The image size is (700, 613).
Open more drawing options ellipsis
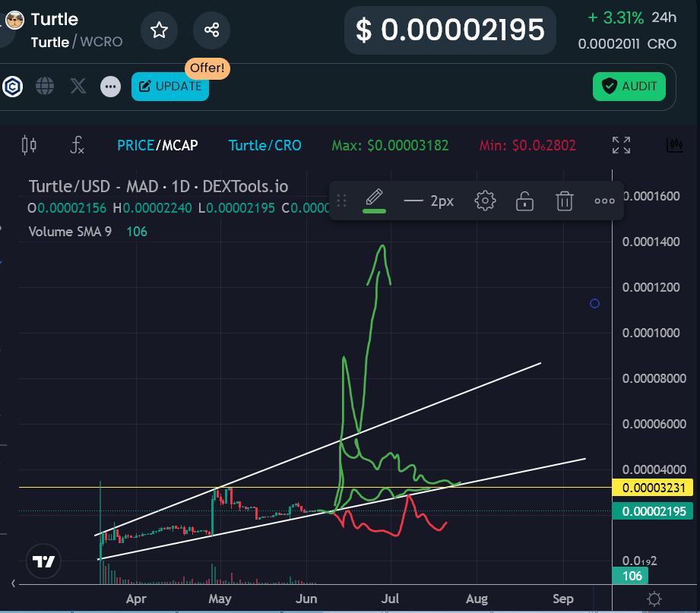(604, 201)
